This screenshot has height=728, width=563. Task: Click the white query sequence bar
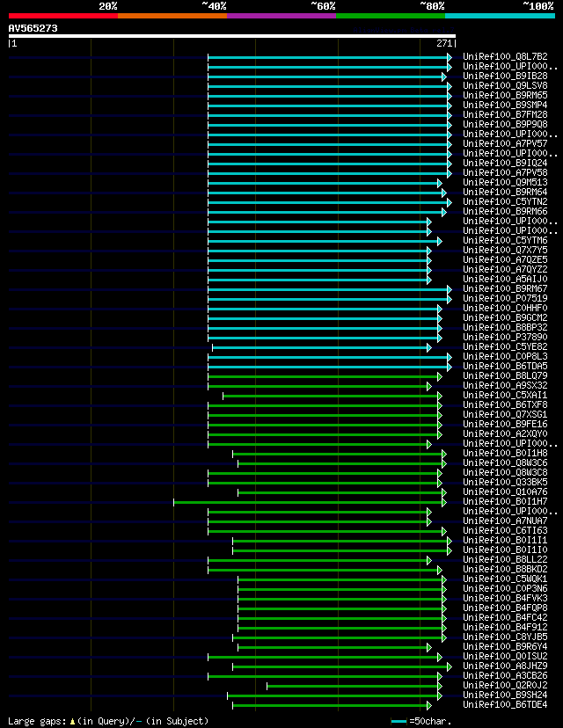click(232, 36)
